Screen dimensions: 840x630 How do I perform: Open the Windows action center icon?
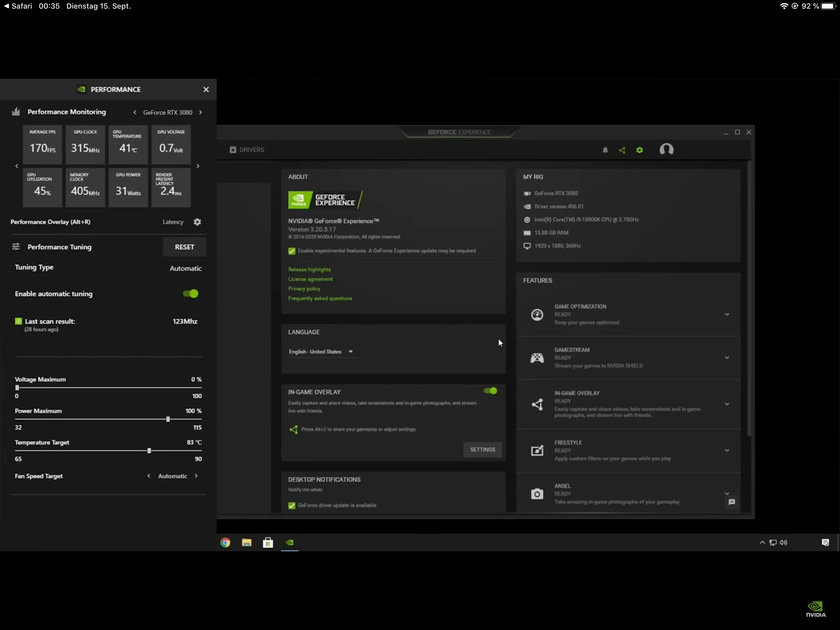pos(825,543)
